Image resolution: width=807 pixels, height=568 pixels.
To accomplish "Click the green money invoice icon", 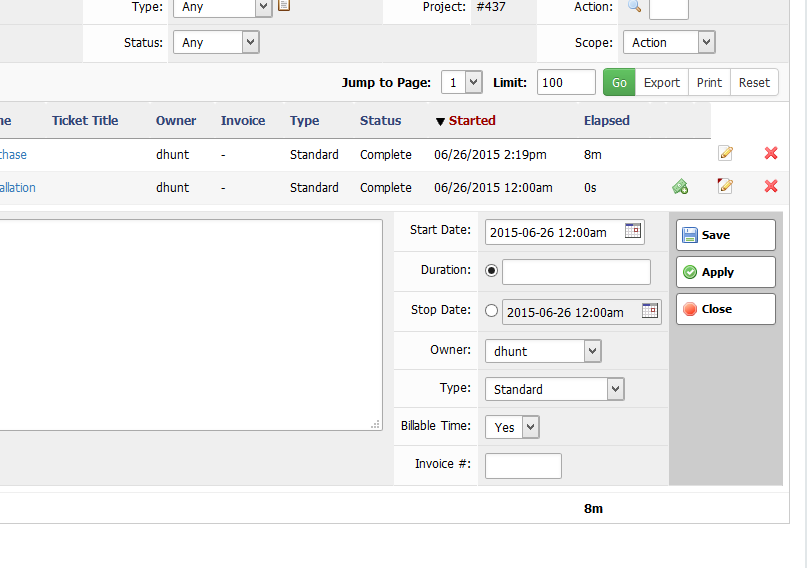I will click(x=680, y=186).
